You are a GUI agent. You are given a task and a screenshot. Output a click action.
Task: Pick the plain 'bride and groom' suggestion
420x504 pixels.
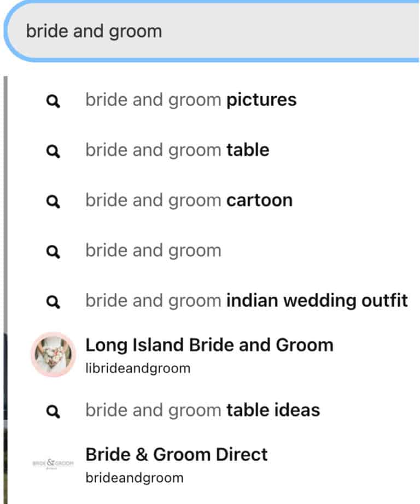(x=153, y=251)
